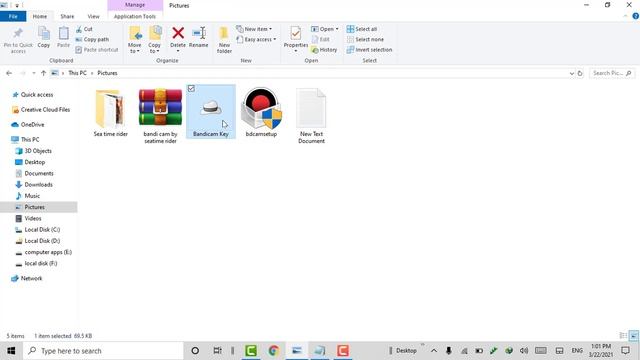640x360 pixels.
Task: Go up one folder level
Action: [43, 73]
